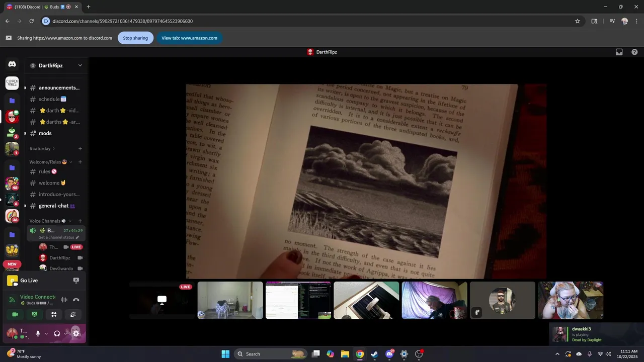Collapse the Welcome/Rules category
Viewport: 644px width, 362px height.
pos(50,162)
